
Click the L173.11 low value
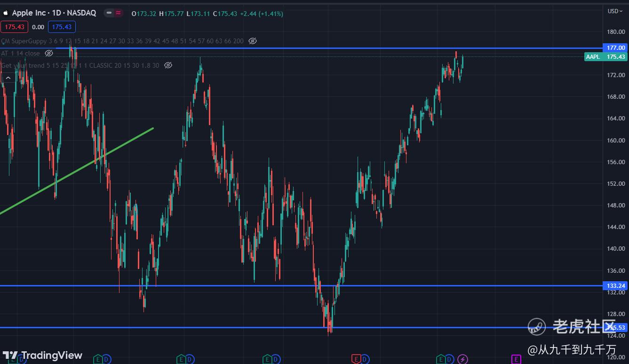pos(198,14)
